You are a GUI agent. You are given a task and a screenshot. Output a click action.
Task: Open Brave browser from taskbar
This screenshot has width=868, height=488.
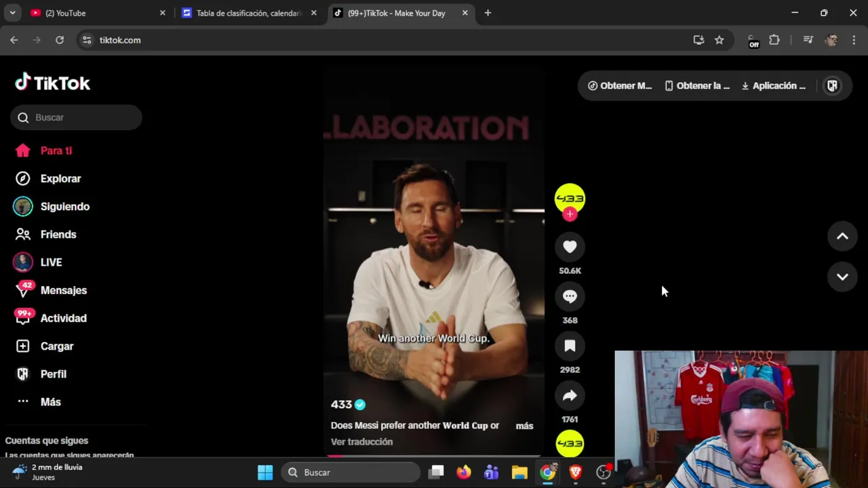(576, 472)
